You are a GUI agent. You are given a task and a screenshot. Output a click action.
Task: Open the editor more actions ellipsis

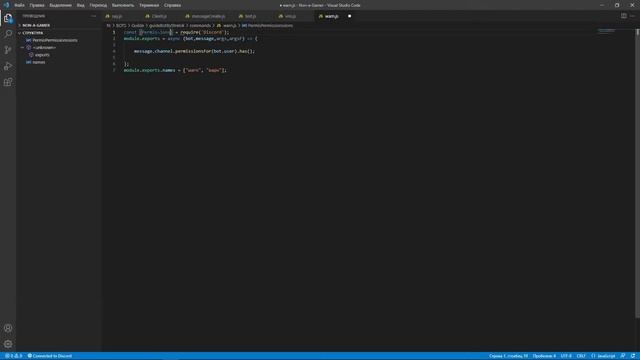point(632,16)
